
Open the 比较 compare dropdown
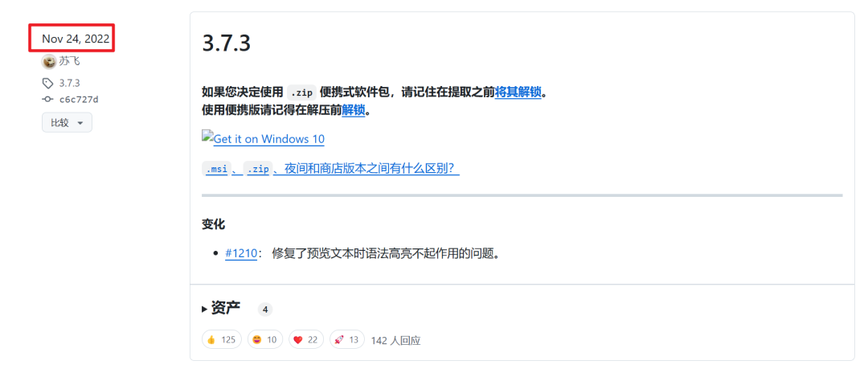pos(67,122)
